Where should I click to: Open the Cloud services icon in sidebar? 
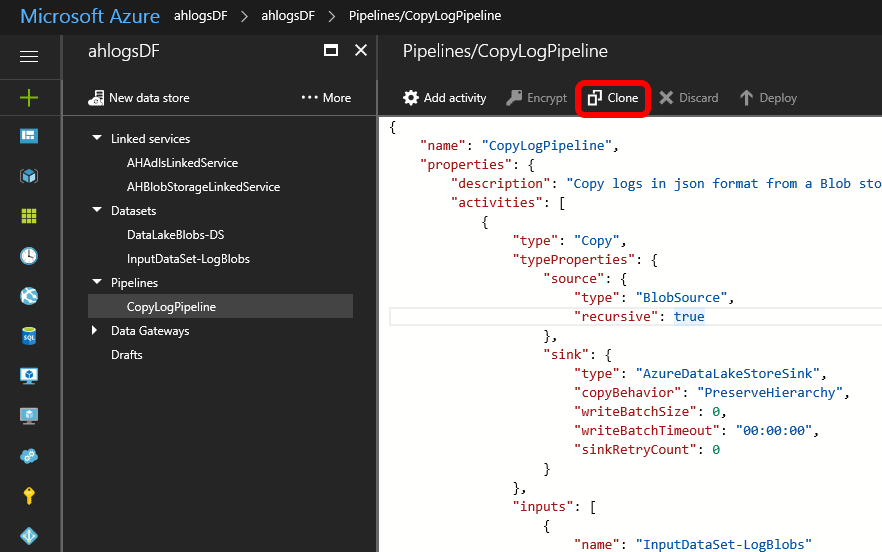click(29, 456)
